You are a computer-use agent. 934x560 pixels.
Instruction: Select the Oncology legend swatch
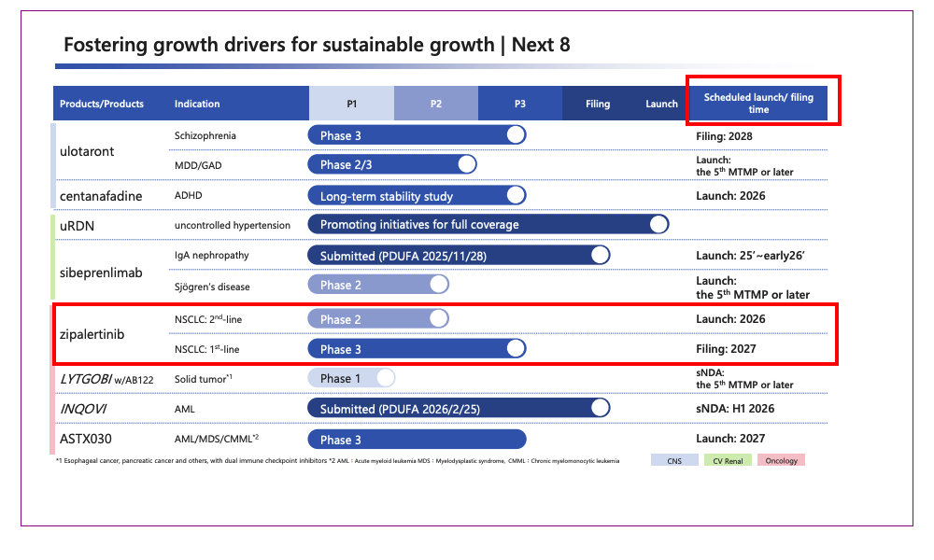tap(780, 460)
